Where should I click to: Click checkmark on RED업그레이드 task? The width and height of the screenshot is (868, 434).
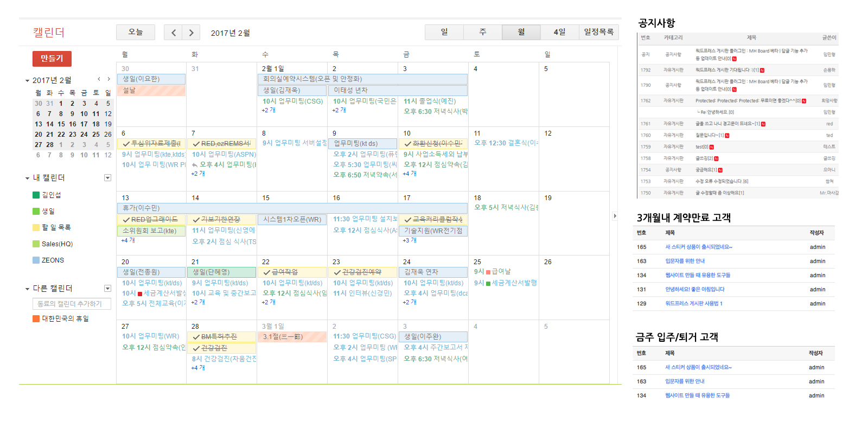tap(126, 220)
